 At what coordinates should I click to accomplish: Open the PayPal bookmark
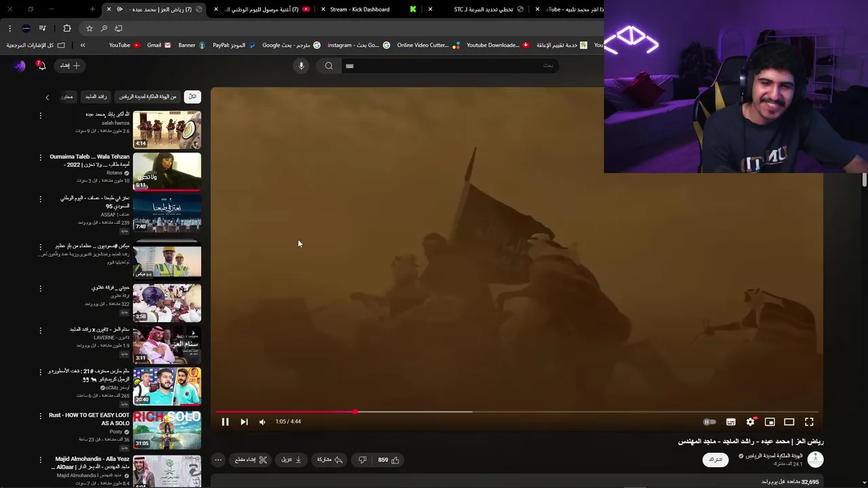click(x=234, y=45)
